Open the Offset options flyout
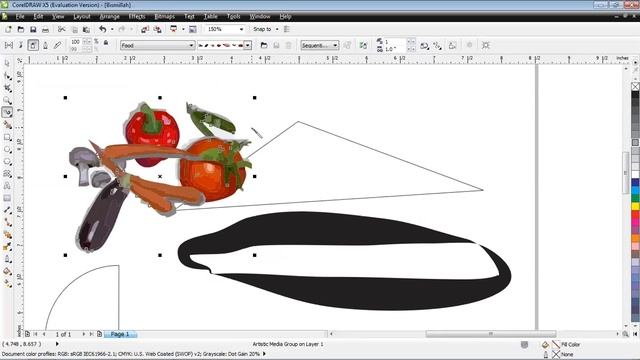Image resolution: width=640 pixels, height=360 pixels. (x=438, y=45)
